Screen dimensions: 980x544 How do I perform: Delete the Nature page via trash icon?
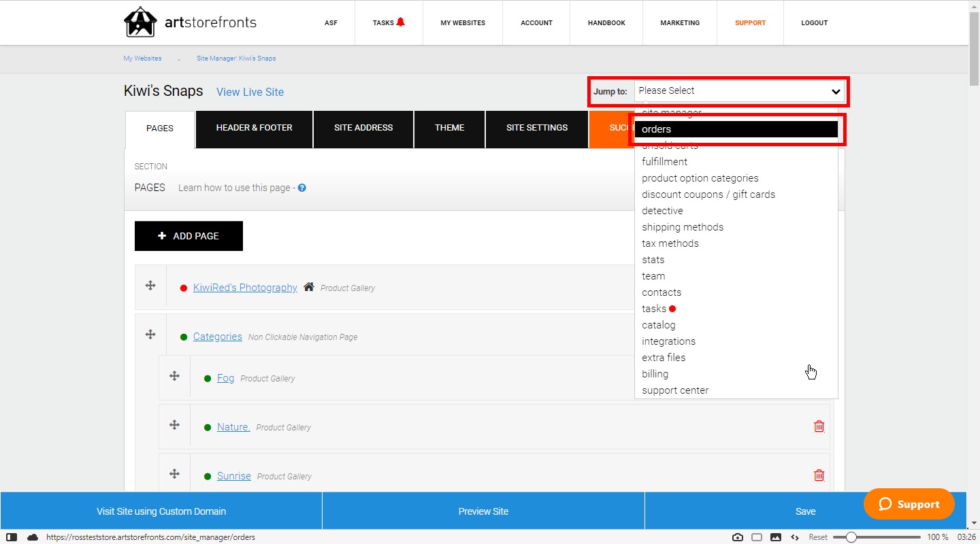point(819,426)
